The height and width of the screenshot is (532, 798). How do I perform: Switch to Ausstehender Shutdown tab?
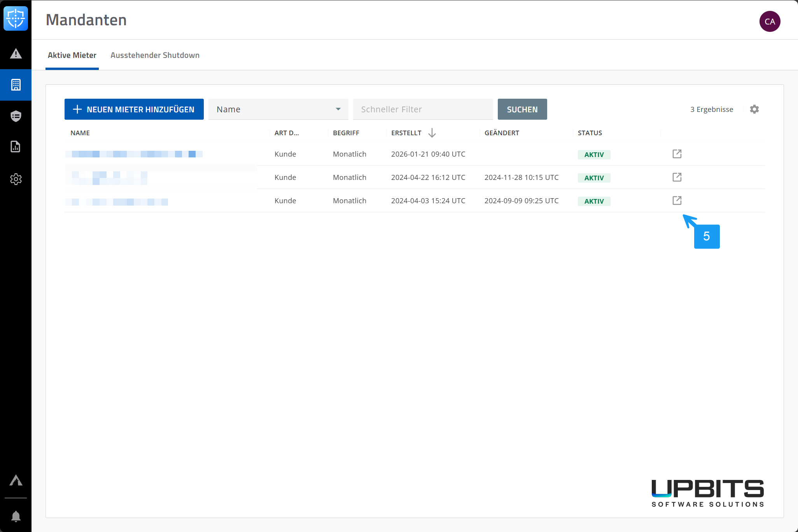pos(155,55)
